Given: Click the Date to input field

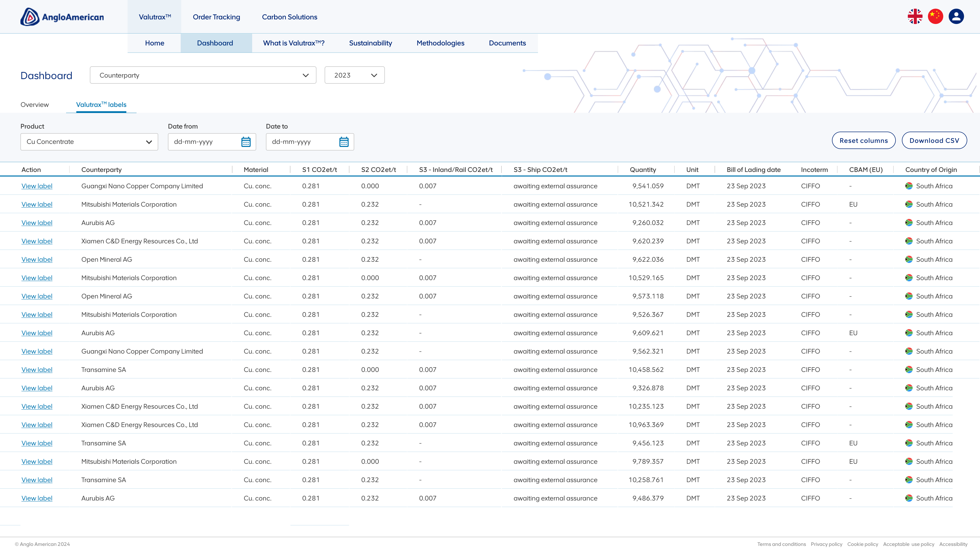Looking at the screenshot, I should 310,142.
